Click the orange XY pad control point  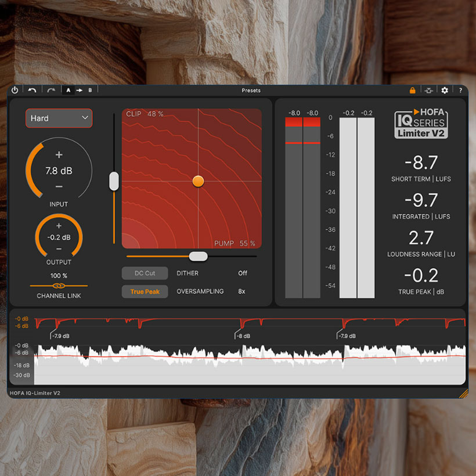coord(198,181)
